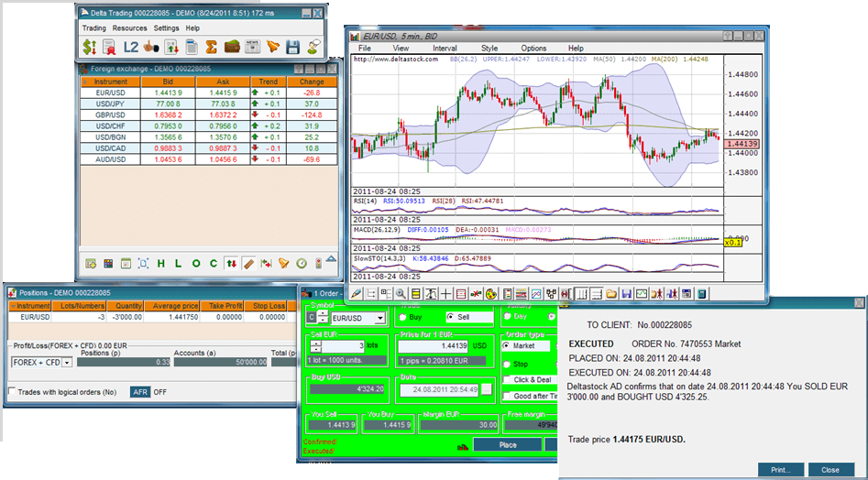This screenshot has height=480, width=868.
Task: Click the Place order button
Action: pyautogui.click(x=507, y=444)
